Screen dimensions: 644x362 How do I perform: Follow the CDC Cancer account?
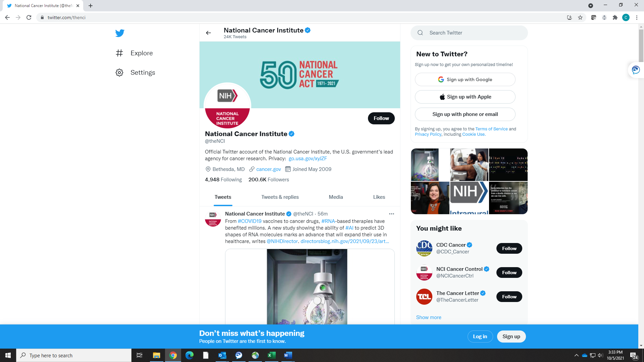[509, 248]
